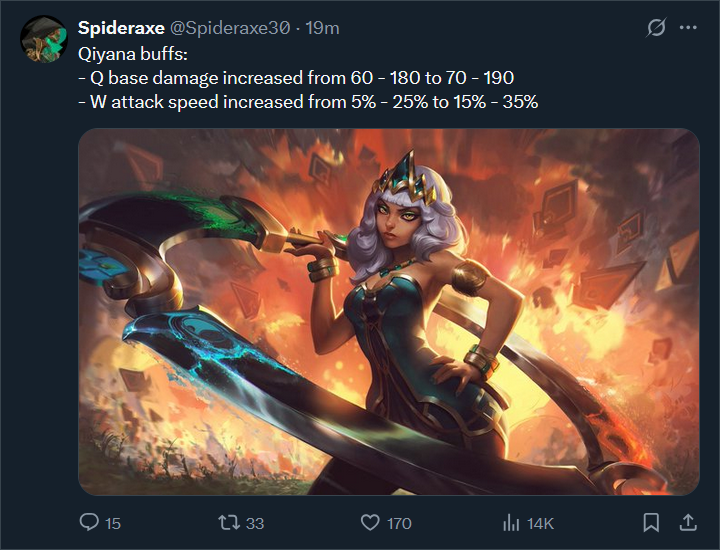The image size is (720, 550).
Task: Open the @Spideraxe30 handle link
Action: (230, 28)
